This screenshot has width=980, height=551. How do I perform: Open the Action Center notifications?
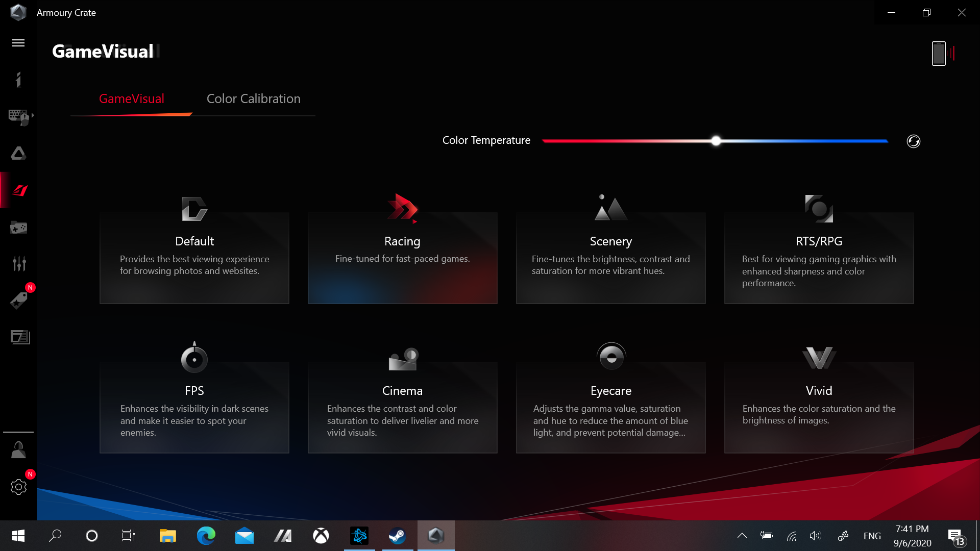point(957,536)
